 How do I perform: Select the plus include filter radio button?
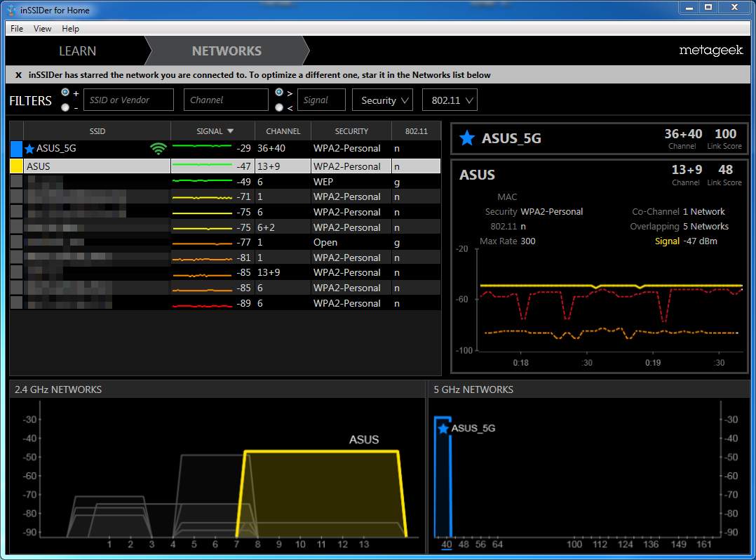[65, 92]
